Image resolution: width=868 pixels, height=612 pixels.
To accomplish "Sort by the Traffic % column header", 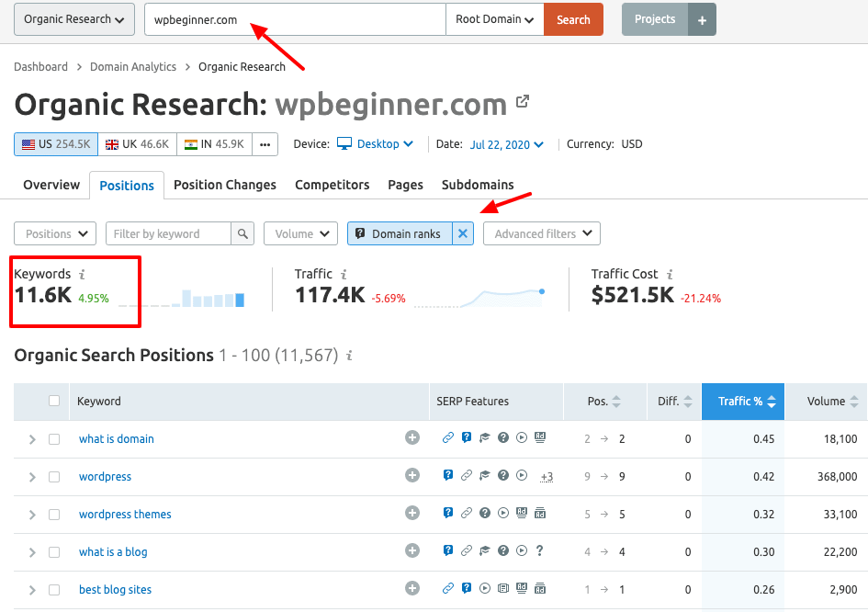I will pyautogui.click(x=743, y=402).
